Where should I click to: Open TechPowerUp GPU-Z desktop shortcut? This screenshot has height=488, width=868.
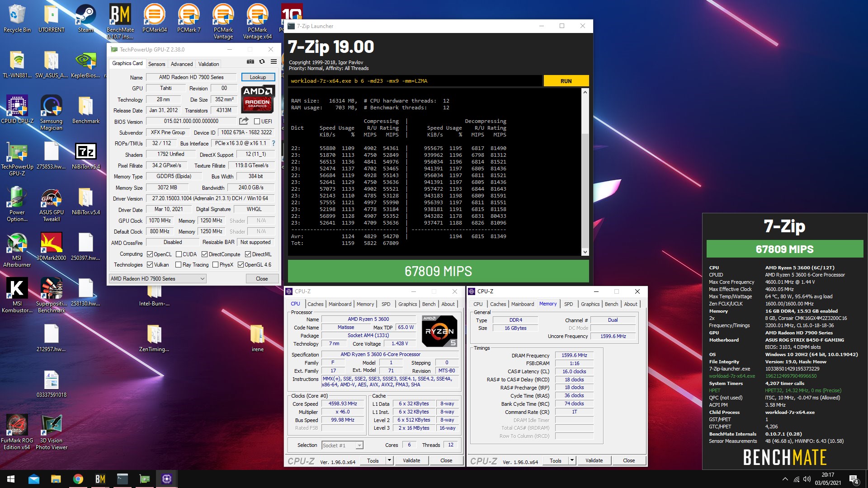click(17, 158)
